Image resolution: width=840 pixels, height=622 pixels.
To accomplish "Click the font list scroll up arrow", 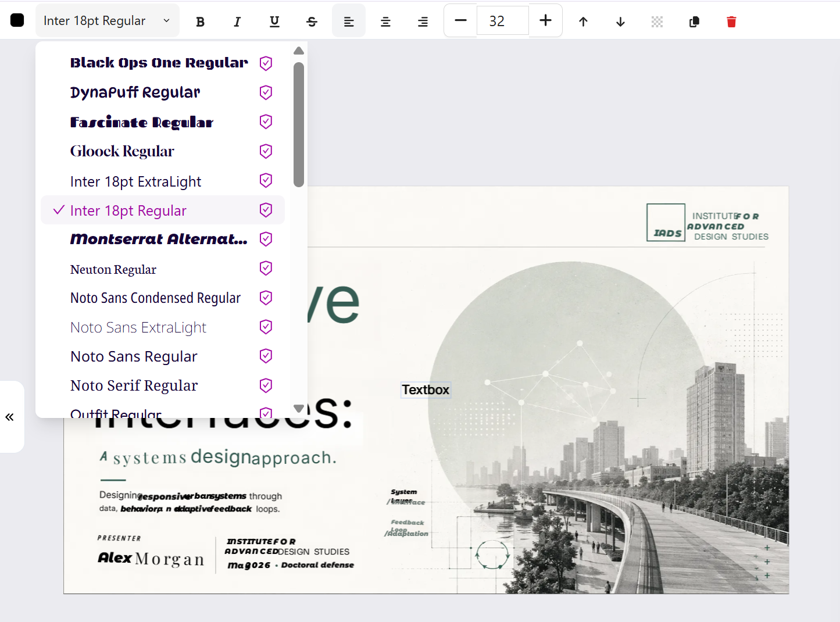I will [299, 51].
